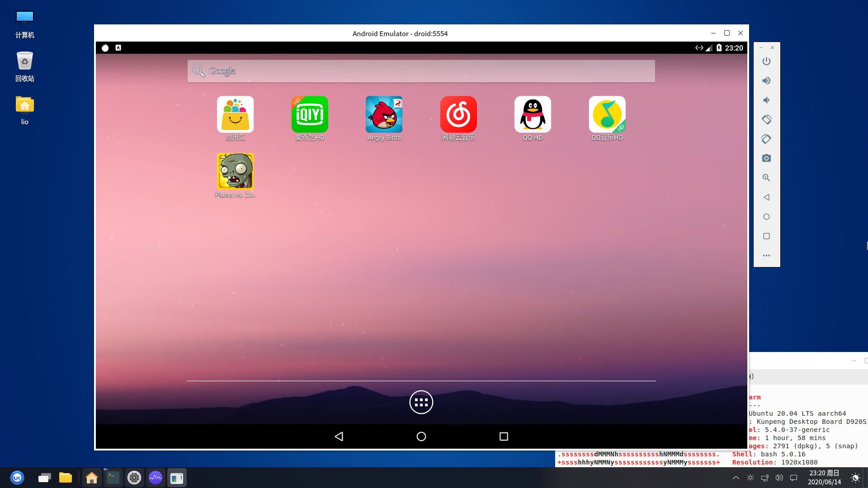The width and height of the screenshot is (868, 488).
Task: Tap Android recent apps square button
Action: (x=504, y=436)
